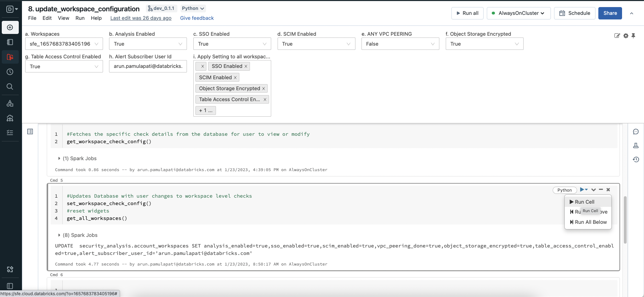
Task: Click the Run all button
Action: point(467,13)
